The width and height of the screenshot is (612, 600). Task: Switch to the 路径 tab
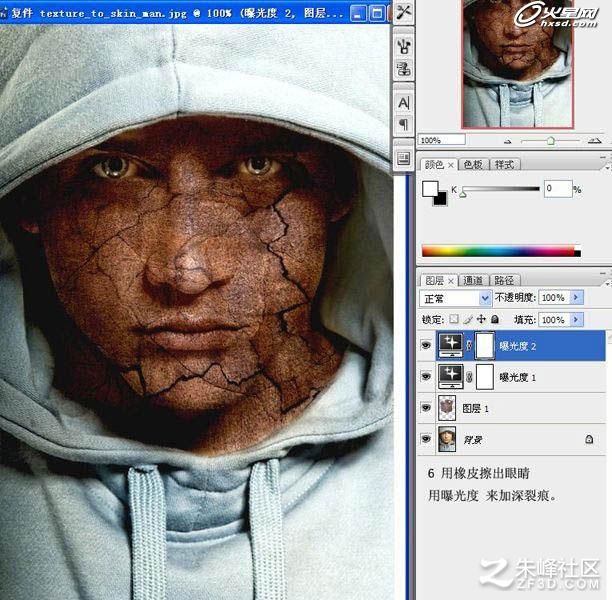click(504, 280)
